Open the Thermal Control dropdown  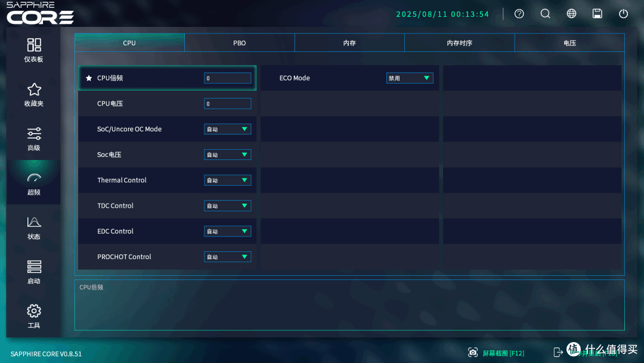(228, 180)
